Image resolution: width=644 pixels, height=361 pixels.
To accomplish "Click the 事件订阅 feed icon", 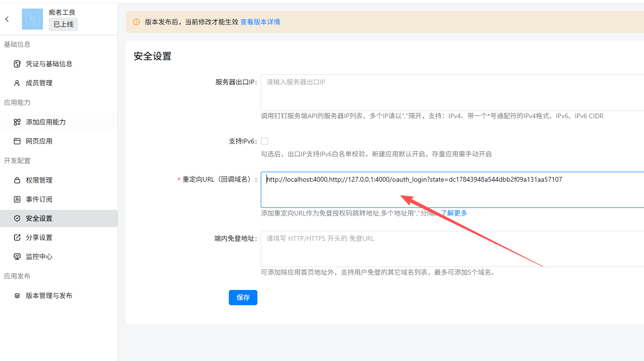I will click(17, 199).
